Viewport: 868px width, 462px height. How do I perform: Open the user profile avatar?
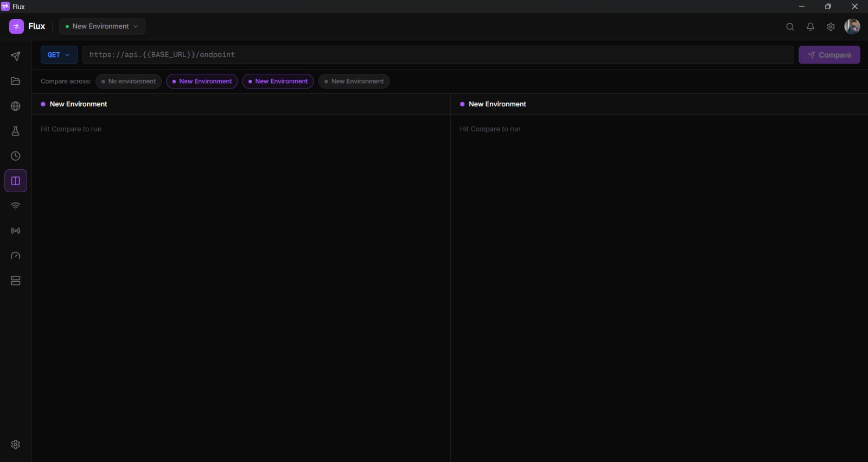point(852,26)
